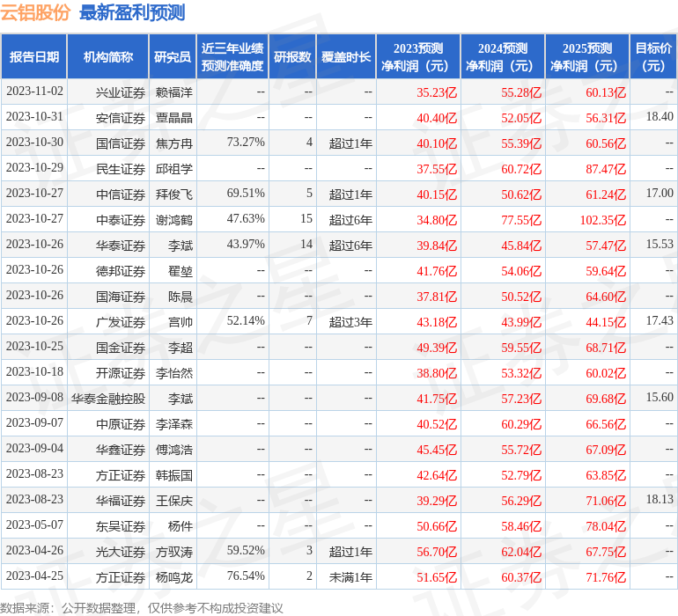Click the 最新盈利预测 heading
678x616 pixels.
[132, 12]
